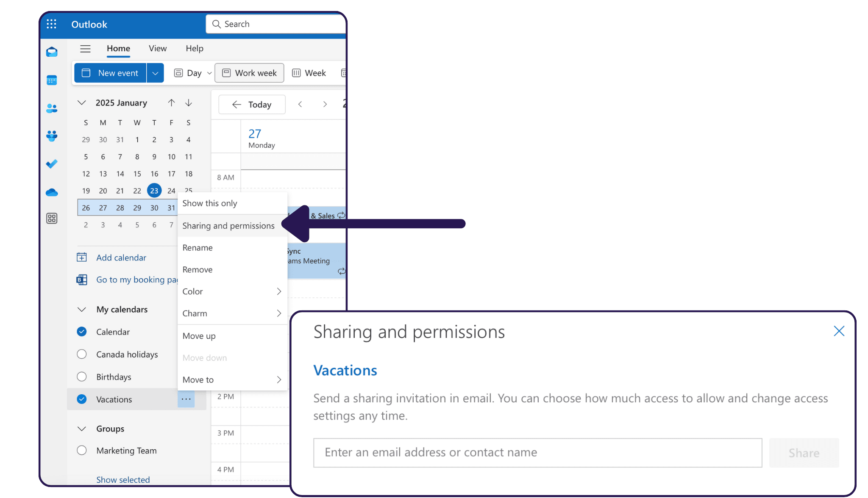Collapse the My calendars section
Viewport: 868px width, 498px height.
tap(82, 310)
